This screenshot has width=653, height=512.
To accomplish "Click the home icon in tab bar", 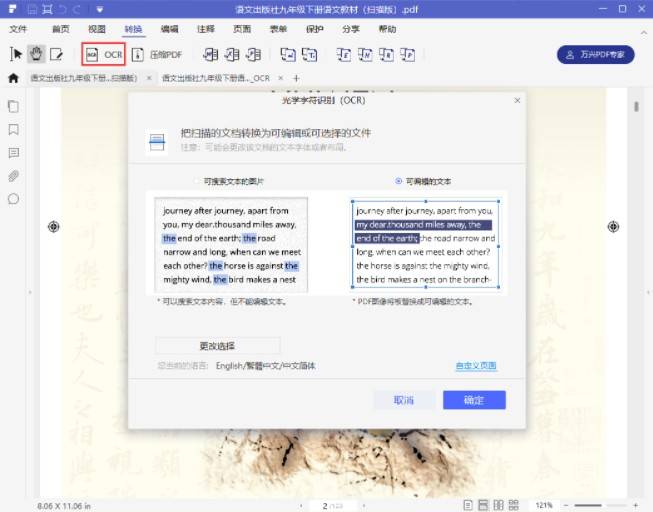I will (13, 78).
